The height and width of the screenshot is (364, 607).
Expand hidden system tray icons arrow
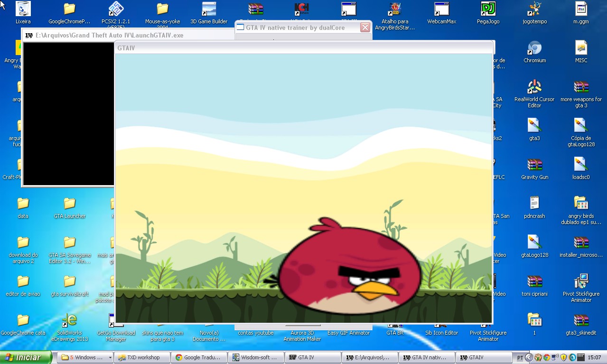click(x=529, y=357)
